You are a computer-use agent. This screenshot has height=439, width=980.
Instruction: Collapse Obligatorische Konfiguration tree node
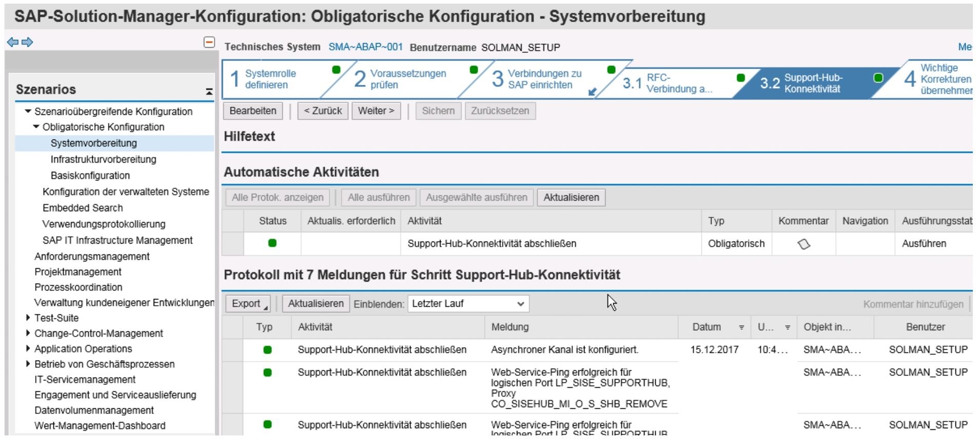point(36,127)
